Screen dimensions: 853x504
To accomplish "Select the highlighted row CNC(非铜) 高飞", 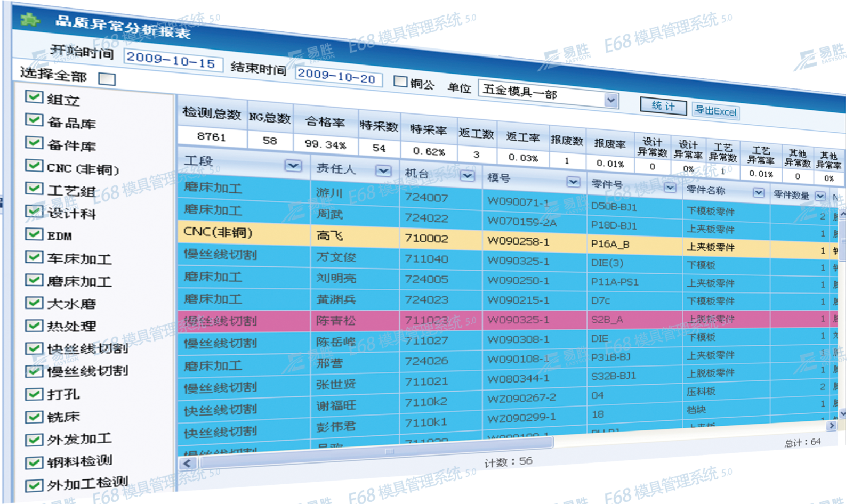I will (508, 240).
